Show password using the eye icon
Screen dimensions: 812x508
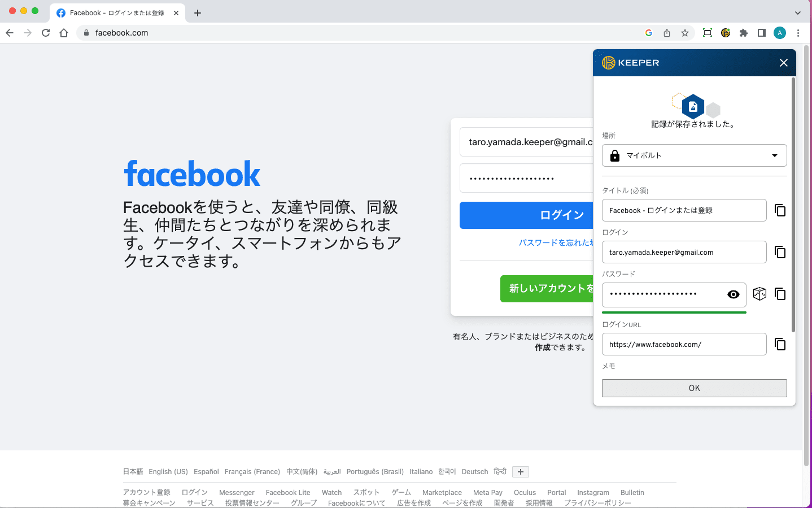pyautogui.click(x=734, y=294)
